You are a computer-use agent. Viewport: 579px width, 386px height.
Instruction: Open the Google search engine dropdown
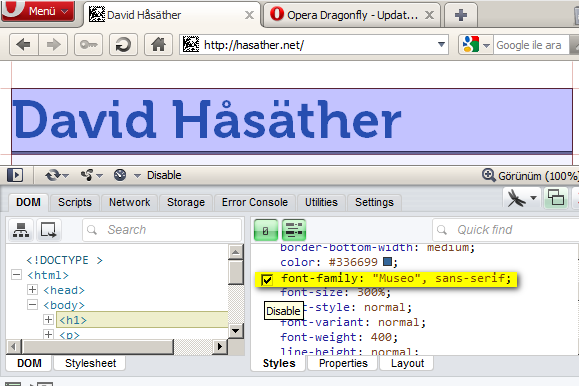487,45
